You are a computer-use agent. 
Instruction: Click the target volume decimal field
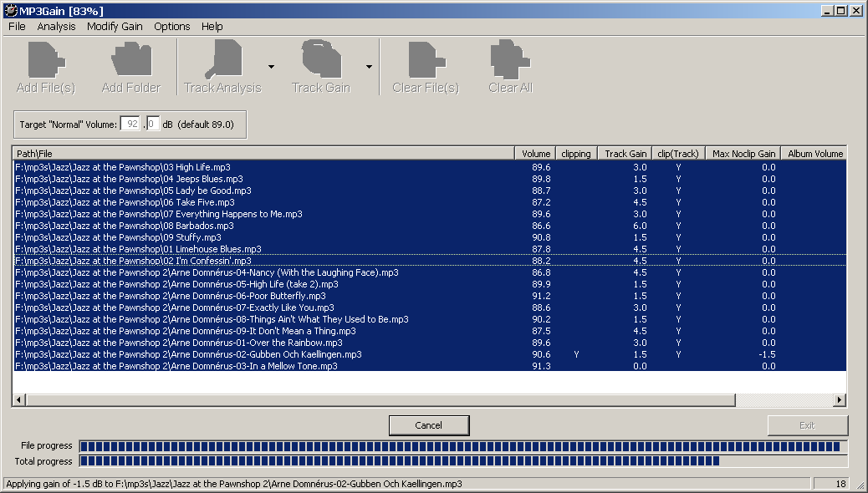pos(153,124)
